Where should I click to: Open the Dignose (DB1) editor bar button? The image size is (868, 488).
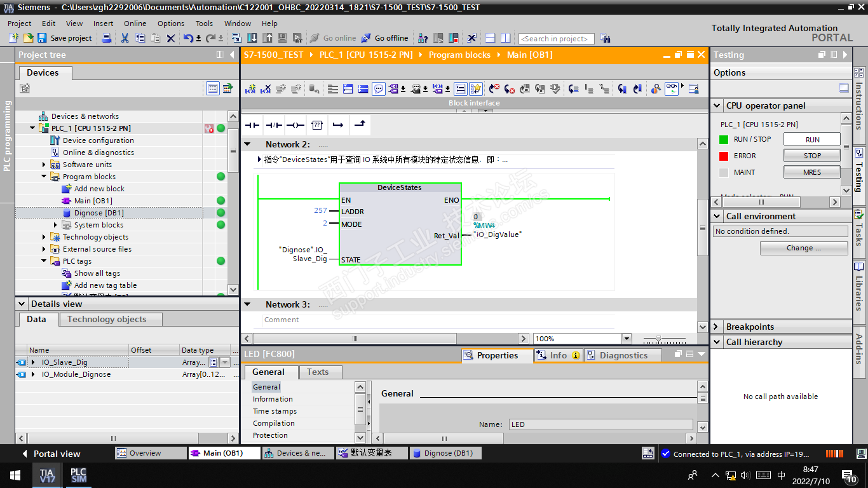click(x=444, y=453)
